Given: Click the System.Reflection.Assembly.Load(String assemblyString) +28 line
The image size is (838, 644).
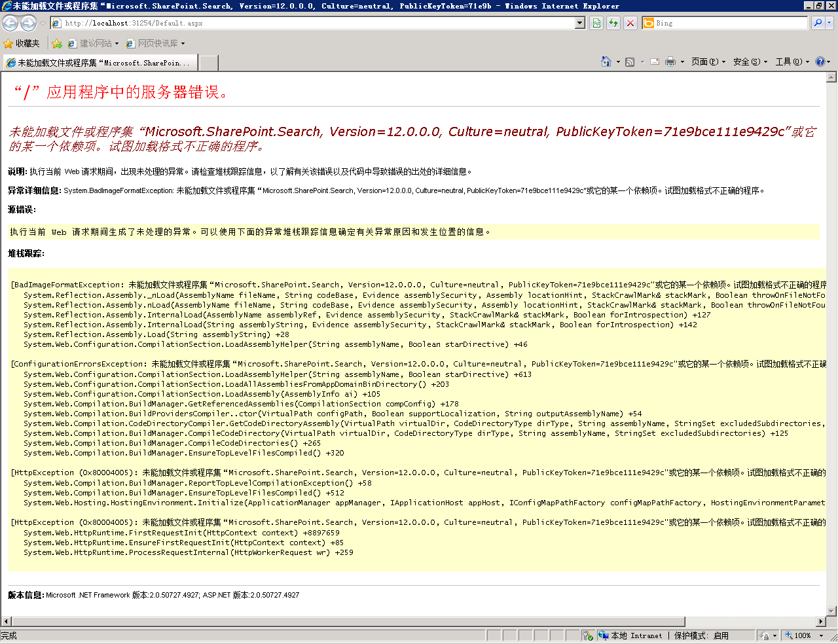Looking at the screenshot, I should 156,334.
